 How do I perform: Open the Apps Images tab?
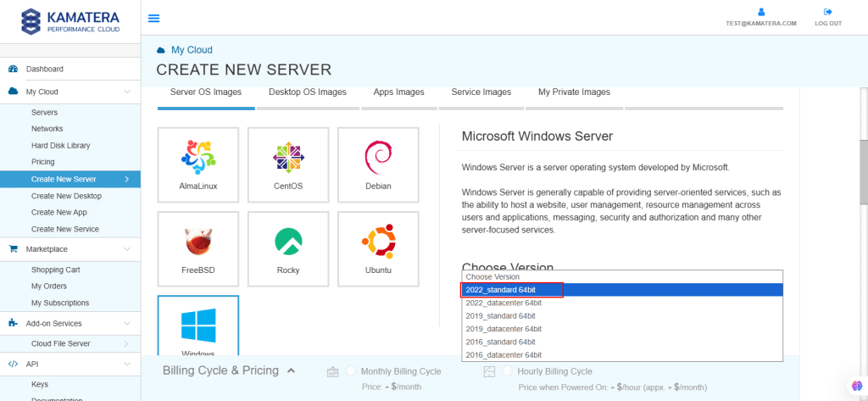tap(398, 92)
